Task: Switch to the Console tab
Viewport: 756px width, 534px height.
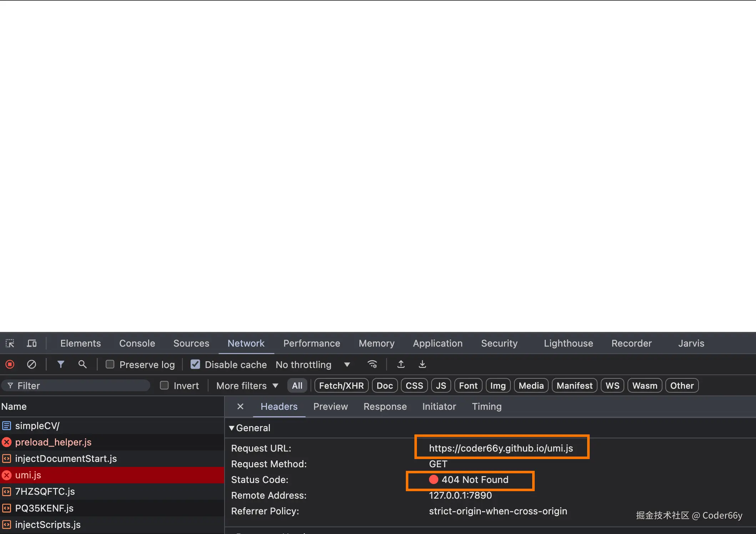Action: pyautogui.click(x=137, y=343)
